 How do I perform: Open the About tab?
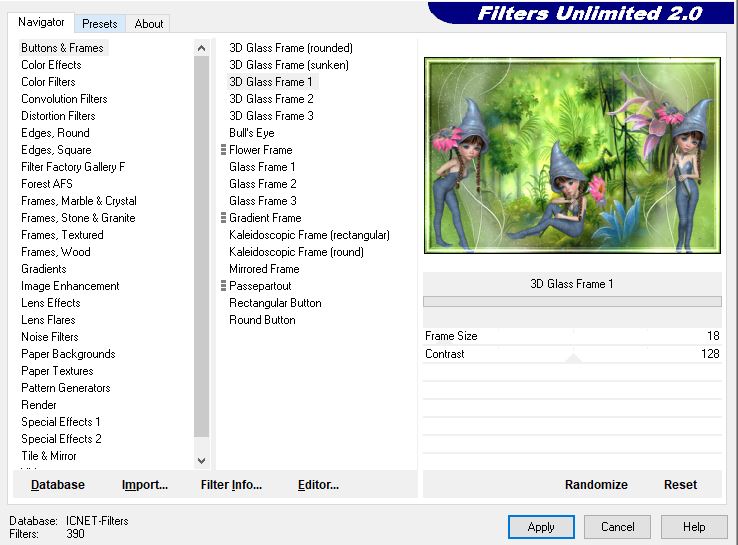click(149, 24)
